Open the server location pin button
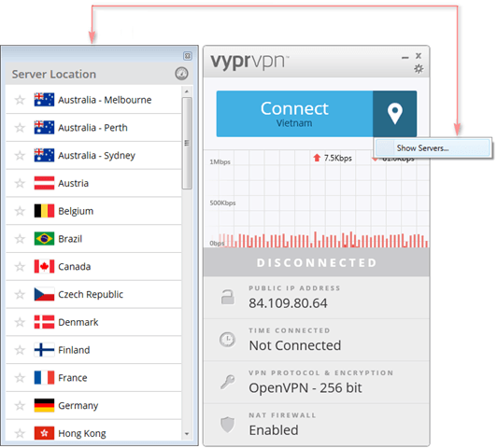 pyautogui.click(x=394, y=114)
